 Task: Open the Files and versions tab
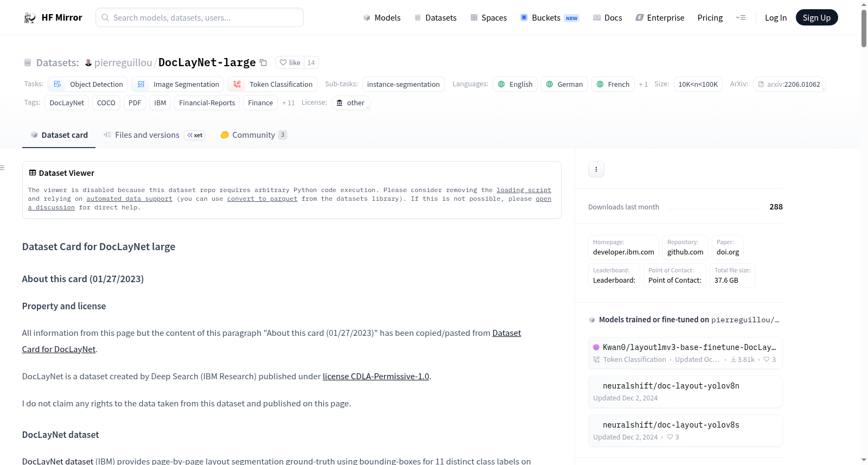point(154,135)
